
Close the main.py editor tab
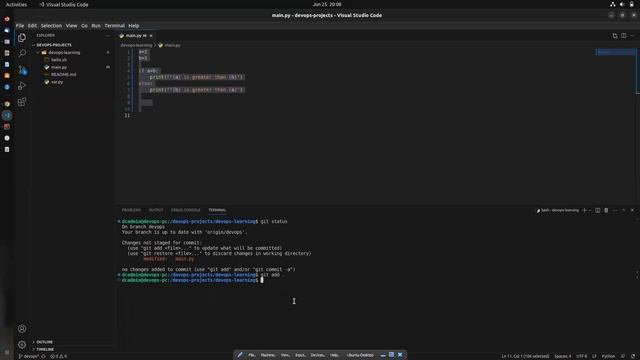point(151,36)
